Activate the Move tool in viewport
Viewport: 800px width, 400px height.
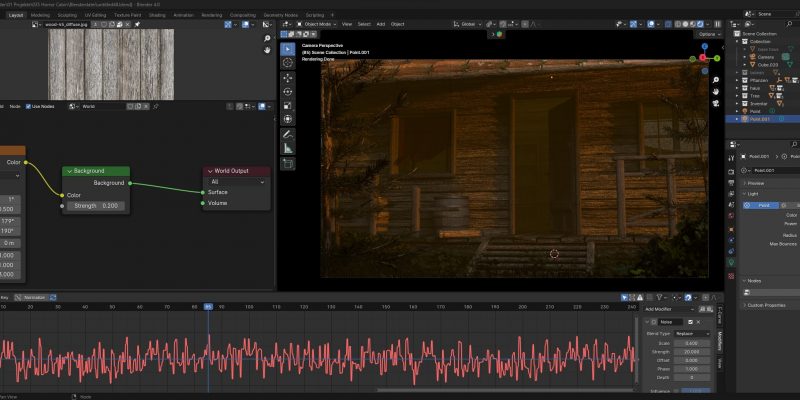[x=288, y=77]
